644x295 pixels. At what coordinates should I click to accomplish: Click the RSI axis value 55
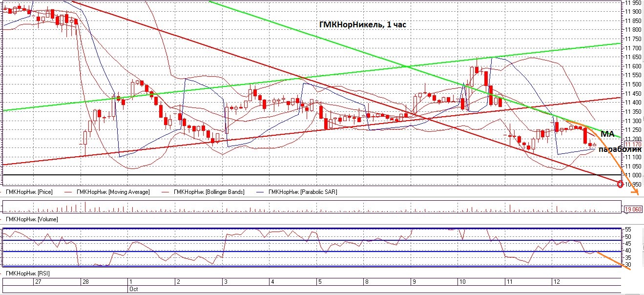[x=629, y=230]
